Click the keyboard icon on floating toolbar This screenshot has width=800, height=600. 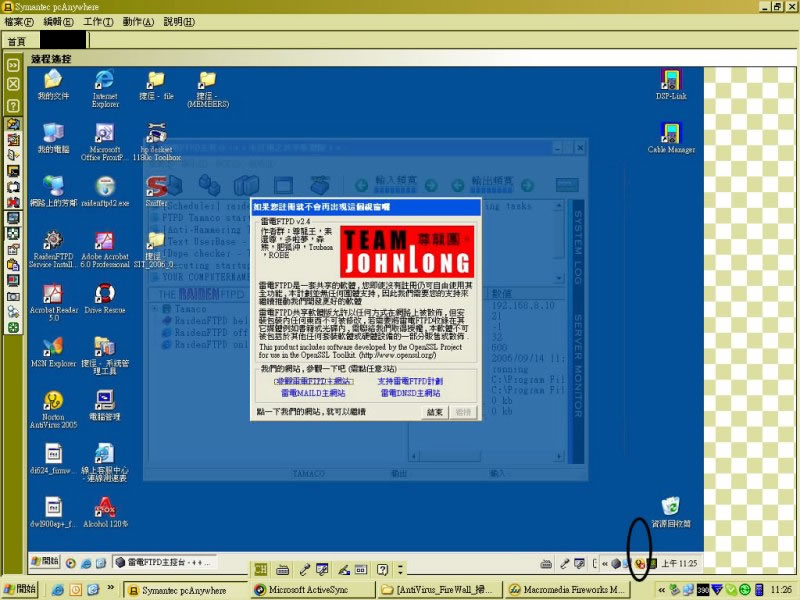click(282, 569)
